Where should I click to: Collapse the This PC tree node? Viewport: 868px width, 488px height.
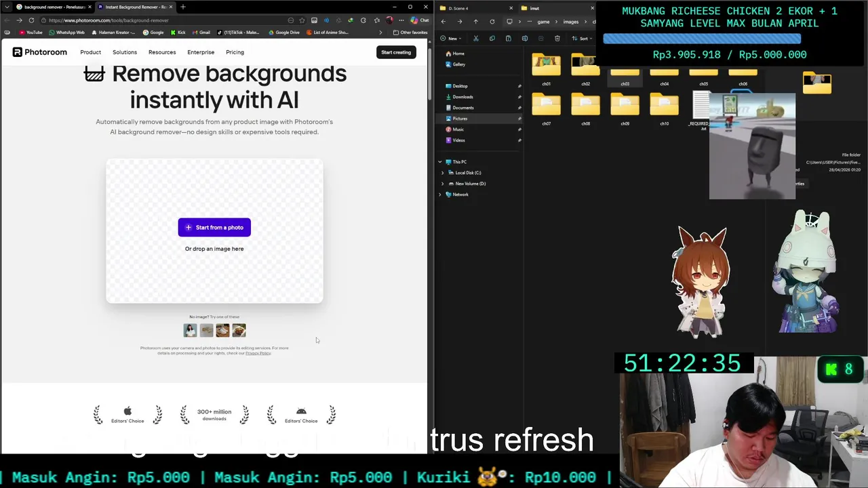[439, 162]
